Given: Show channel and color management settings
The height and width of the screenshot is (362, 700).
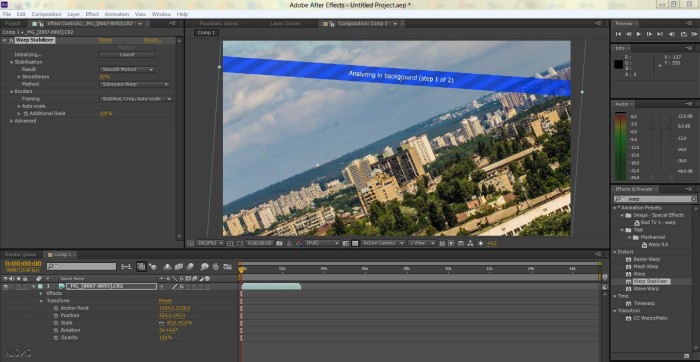Looking at the screenshot, I should (x=298, y=243).
